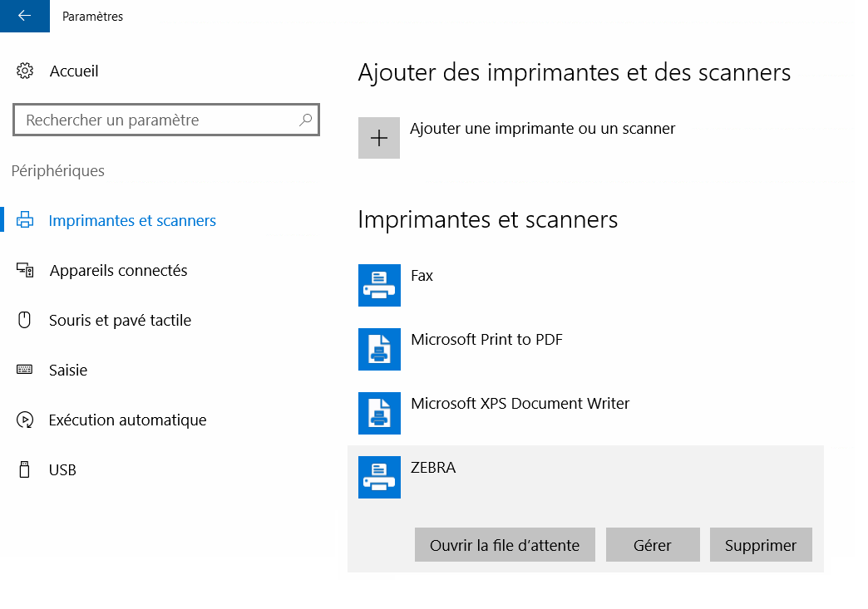Image resolution: width=868 pixels, height=609 pixels.
Task: Click the ZEBRA printer icon
Action: pos(379,477)
